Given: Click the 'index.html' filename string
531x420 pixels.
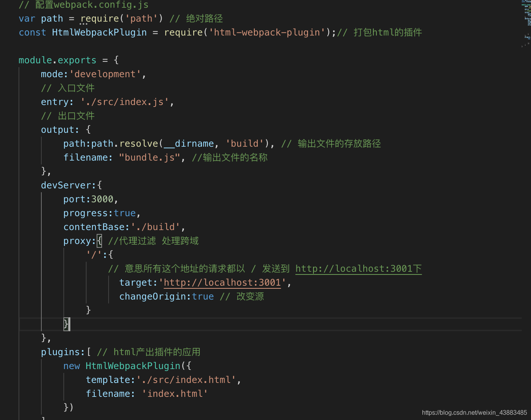Looking at the screenshot, I should pos(175,394).
